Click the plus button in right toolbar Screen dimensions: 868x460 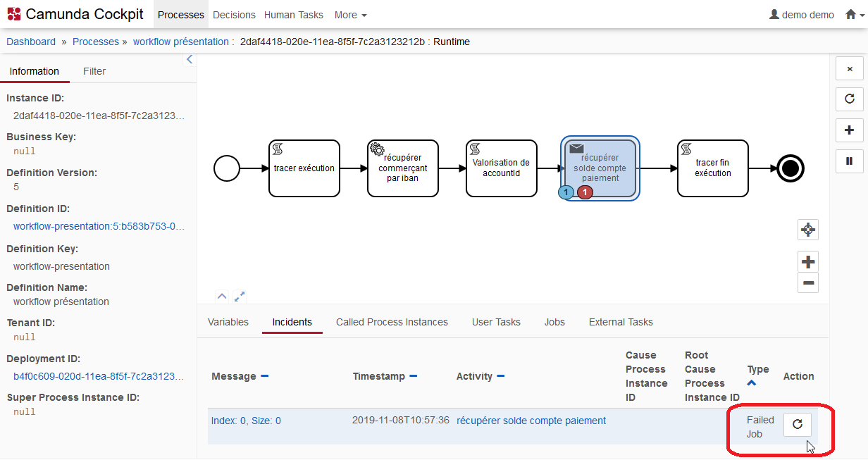coord(849,130)
